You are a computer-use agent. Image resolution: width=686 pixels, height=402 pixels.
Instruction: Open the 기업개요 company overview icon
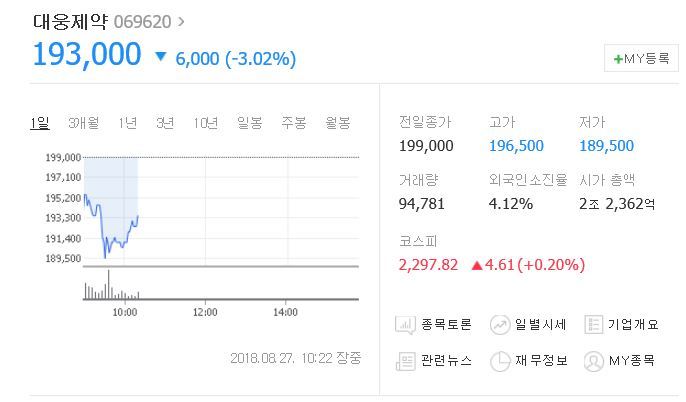point(594,324)
